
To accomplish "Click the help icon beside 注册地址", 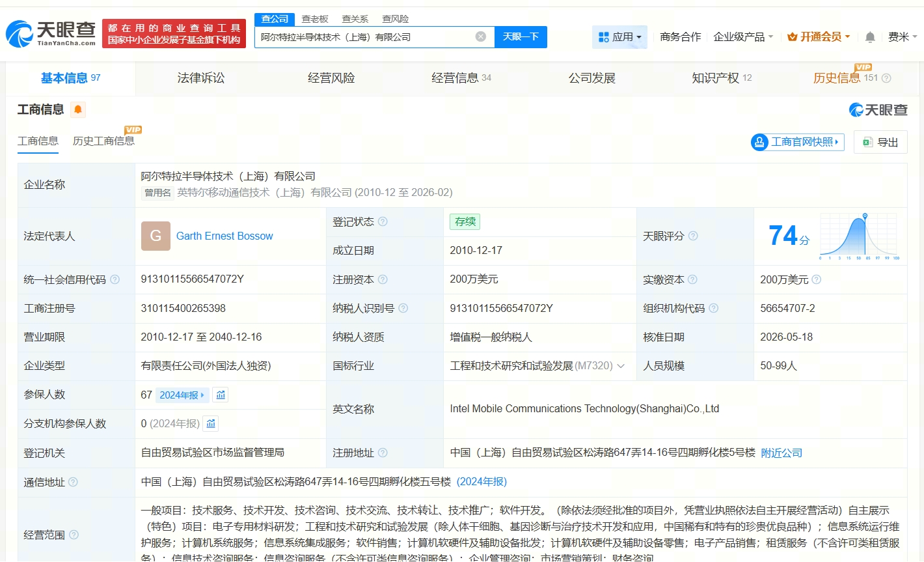I will (x=383, y=453).
